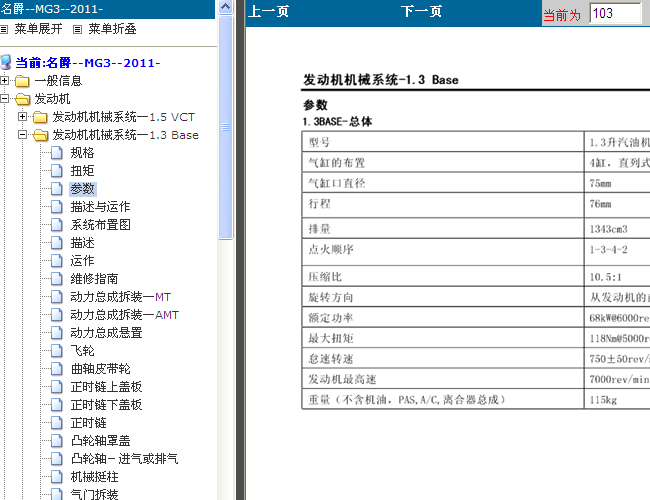
Task: Click the page icon next to 曲轴皮带轮
Action: click(57, 369)
